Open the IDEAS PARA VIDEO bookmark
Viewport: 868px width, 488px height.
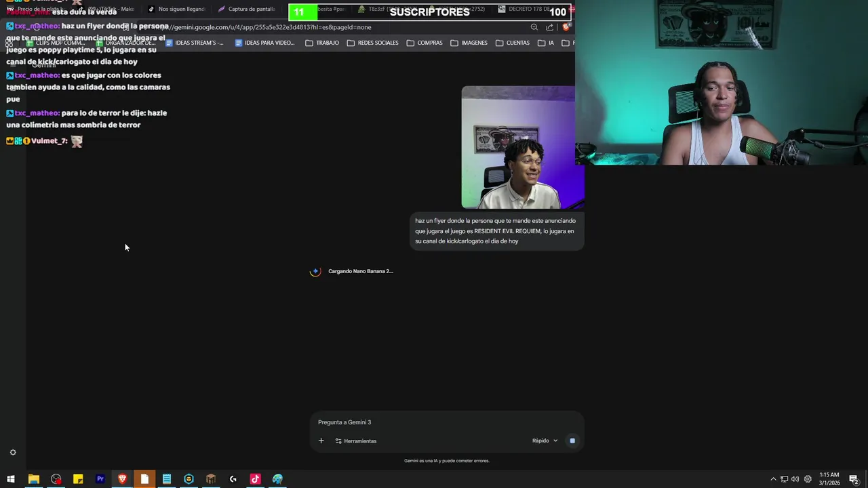click(x=264, y=43)
